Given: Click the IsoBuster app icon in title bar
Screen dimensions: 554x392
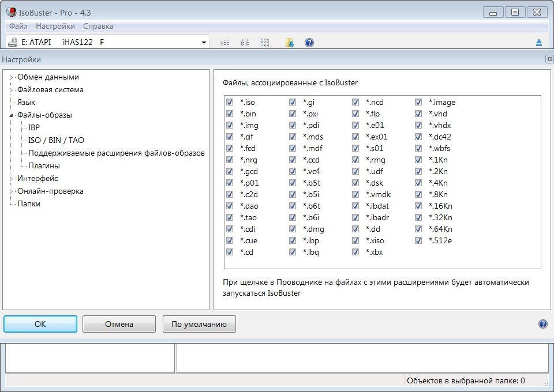Looking at the screenshot, I should click(x=12, y=12).
